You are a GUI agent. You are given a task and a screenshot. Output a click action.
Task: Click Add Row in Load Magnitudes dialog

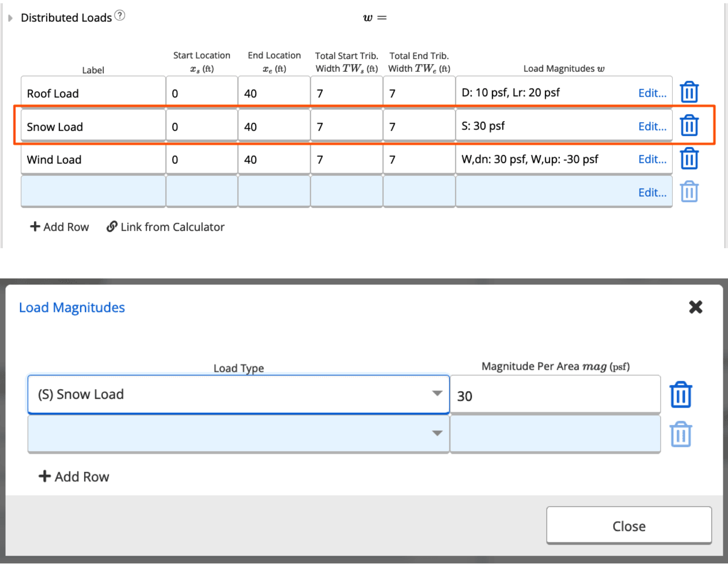click(74, 477)
